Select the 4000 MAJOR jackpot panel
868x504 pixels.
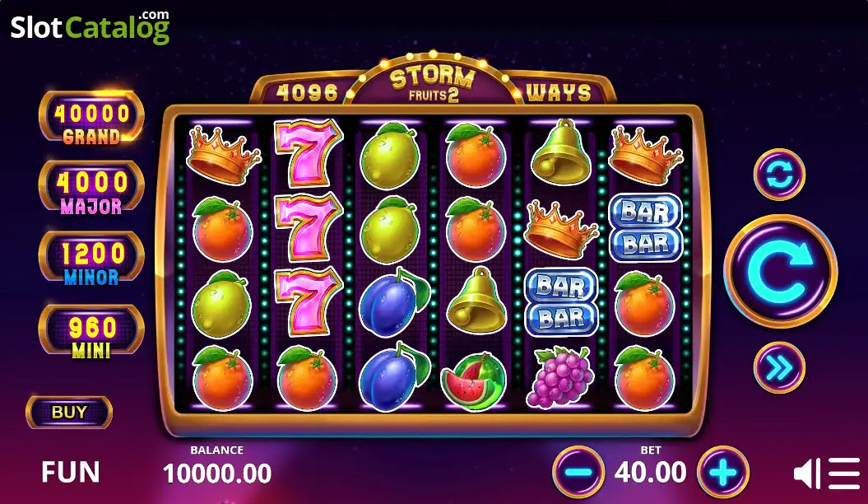[x=92, y=188]
